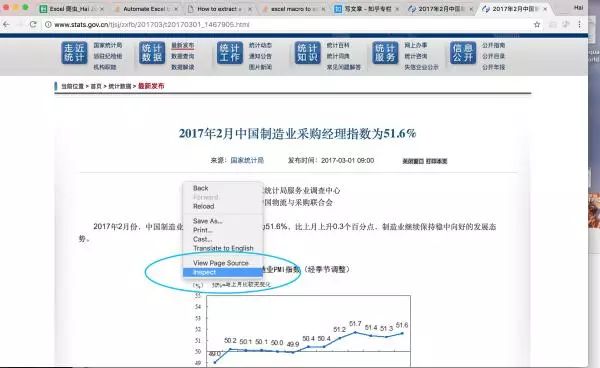This screenshot has width=600, height=368.
Task: Open the 数据查询 nav link
Action: pyautogui.click(x=183, y=56)
